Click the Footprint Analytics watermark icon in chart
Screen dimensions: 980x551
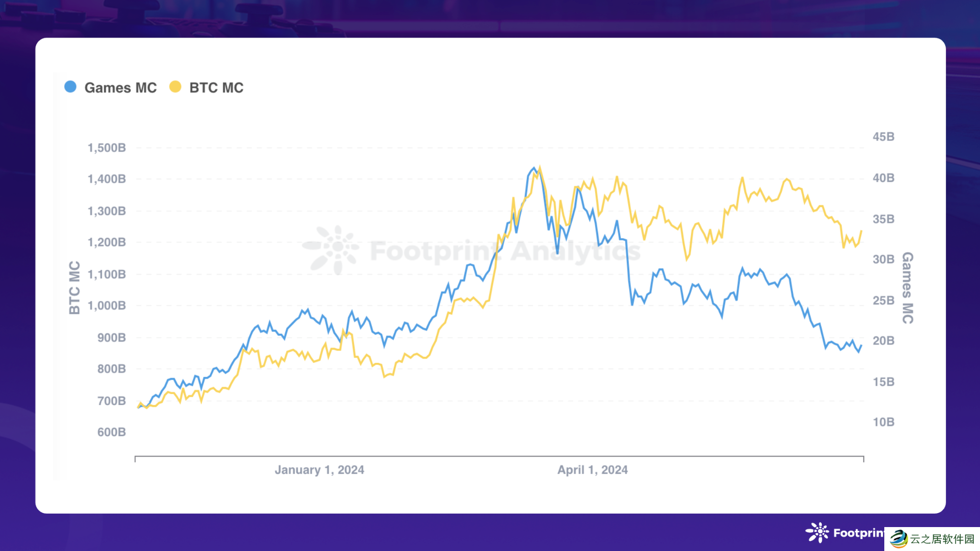332,249
